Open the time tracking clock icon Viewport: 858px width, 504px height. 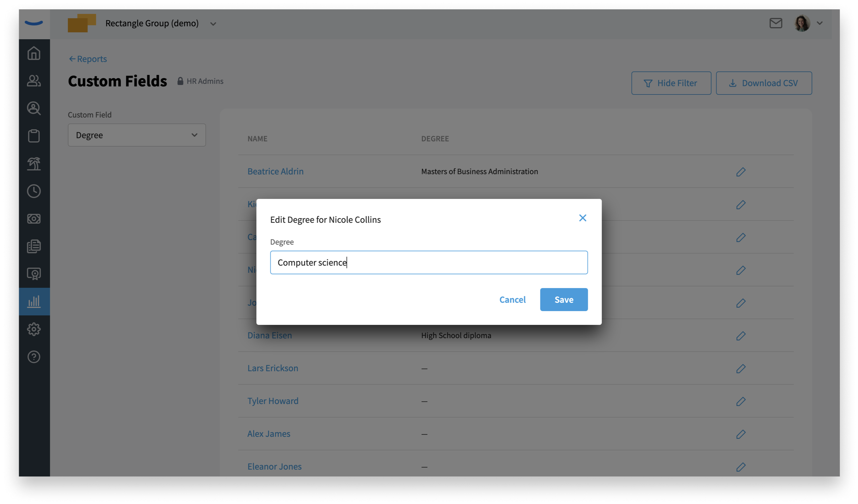(x=34, y=191)
